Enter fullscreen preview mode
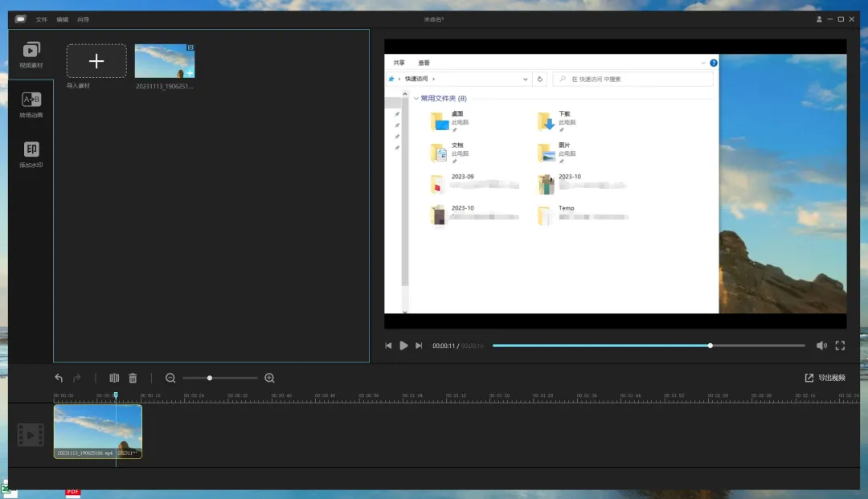868x499 pixels. (x=841, y=346)
